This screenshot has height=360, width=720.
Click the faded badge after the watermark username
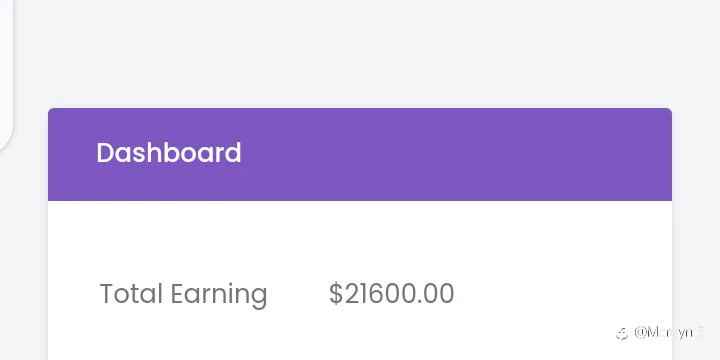pyautogui.click(x=700, y=332)
